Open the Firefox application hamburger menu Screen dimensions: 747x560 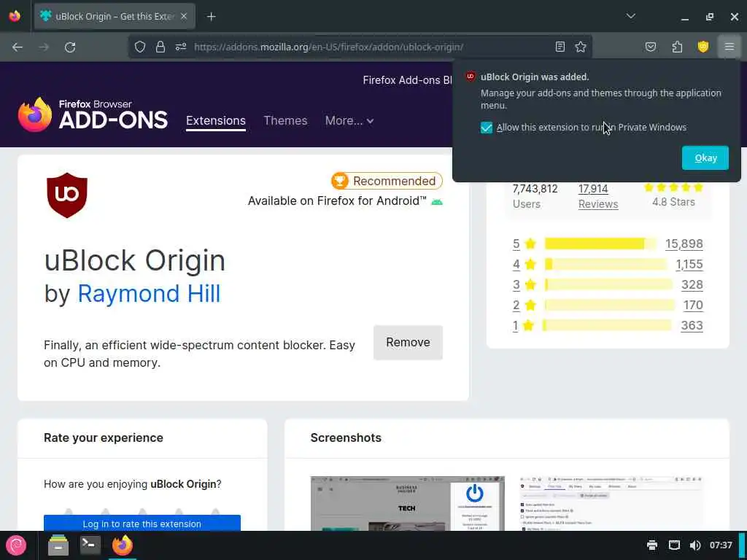tap(729, 47)
